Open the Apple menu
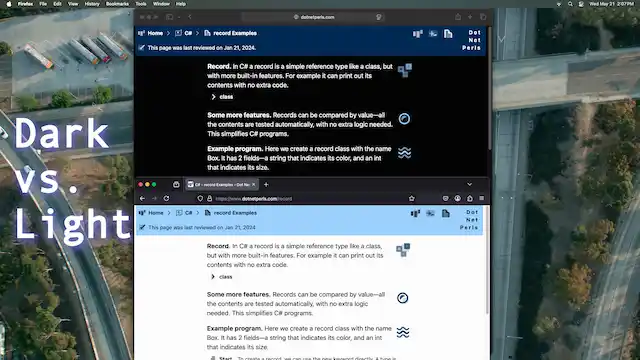The image size is (640, 360). [x=9, y=4]
